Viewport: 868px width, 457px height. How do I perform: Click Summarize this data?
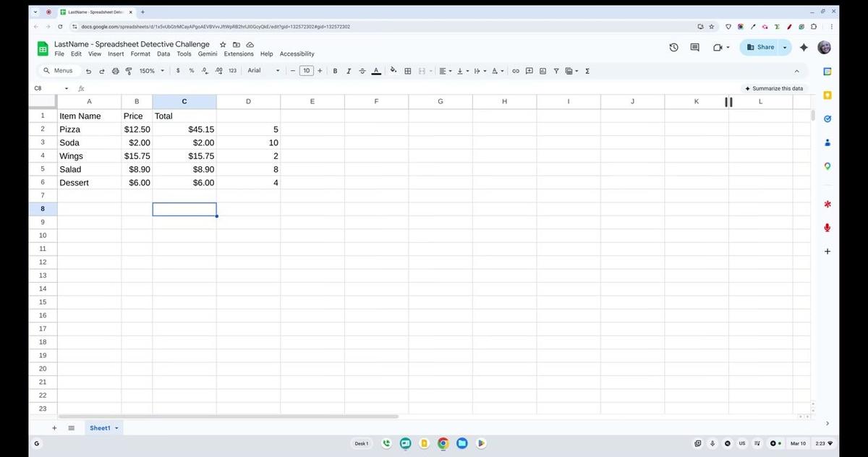pos(775,87)
